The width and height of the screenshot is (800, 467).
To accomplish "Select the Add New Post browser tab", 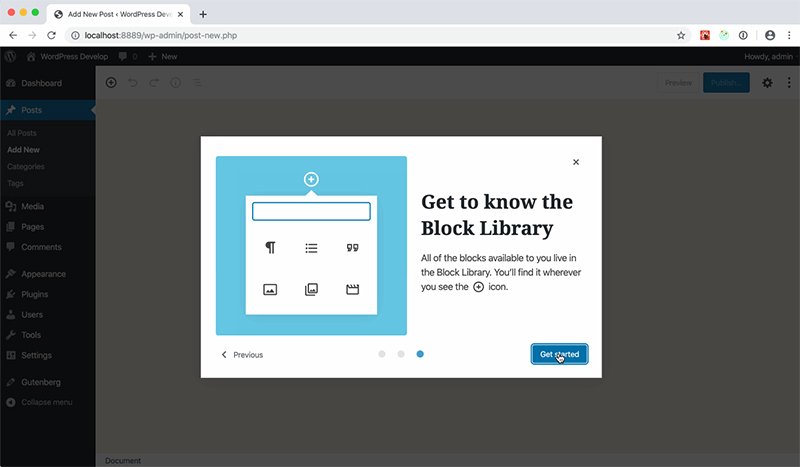I will click(x=118, y=14).
